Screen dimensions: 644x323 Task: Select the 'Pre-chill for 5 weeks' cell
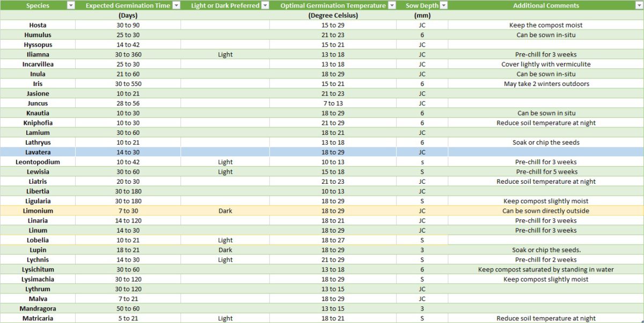546,172
